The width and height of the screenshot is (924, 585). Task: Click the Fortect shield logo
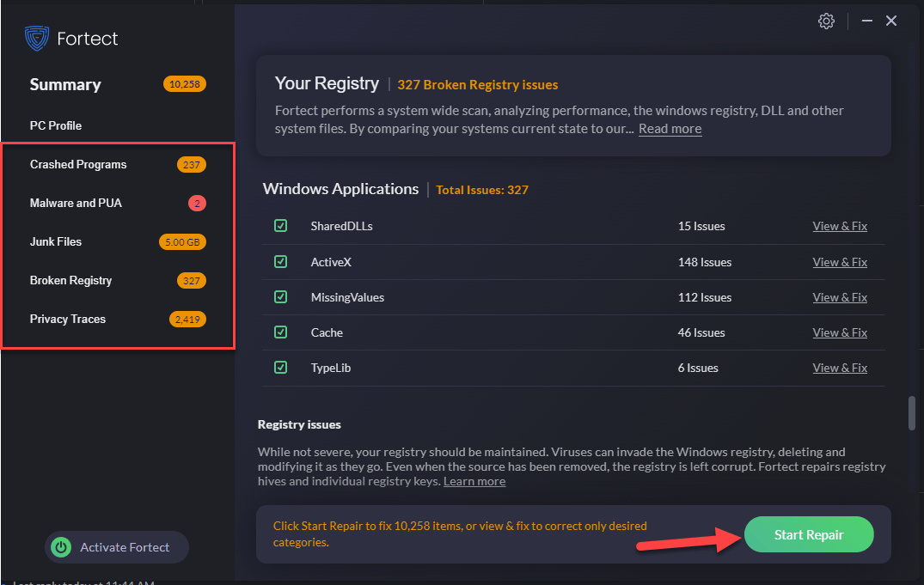pyautogui.click(x=37, y=39)
